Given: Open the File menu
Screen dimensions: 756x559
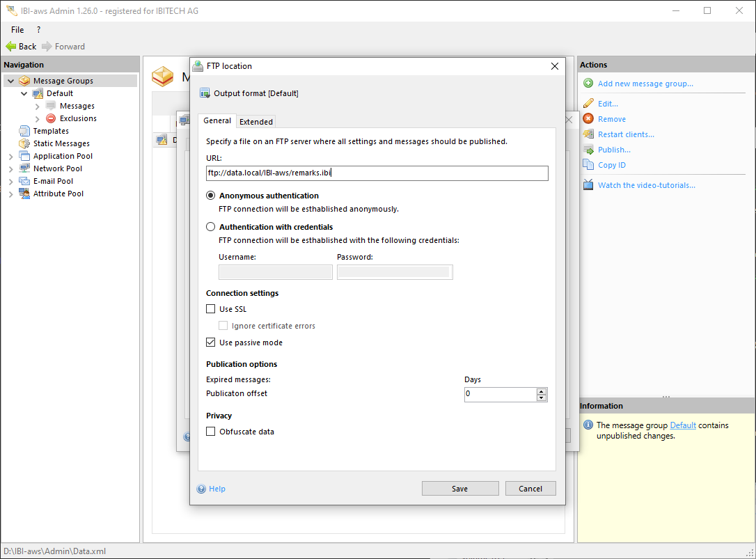Looking at the screenshot, I should click(17, 30).
